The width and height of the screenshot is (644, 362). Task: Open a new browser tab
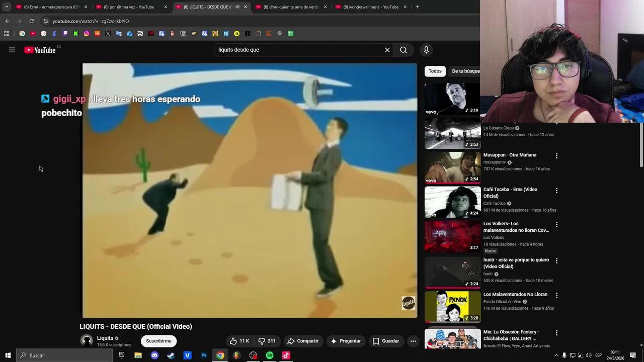tap(417, 7)
